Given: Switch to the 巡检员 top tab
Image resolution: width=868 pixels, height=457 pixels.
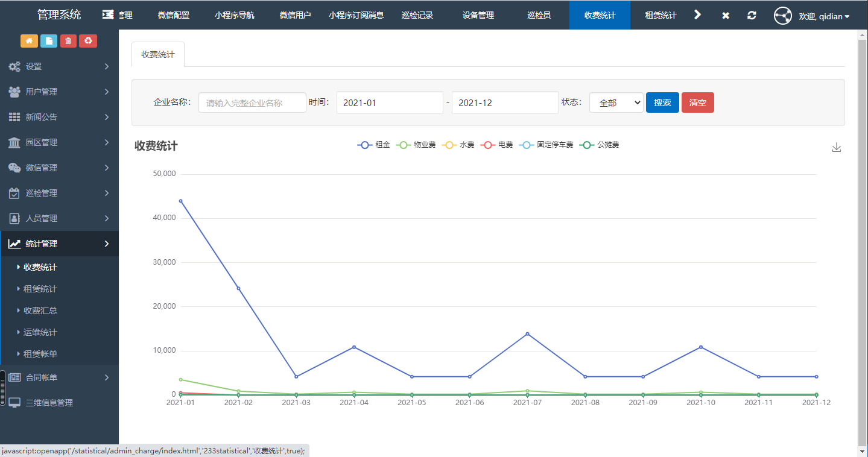Looking at the screenshot, I should tap(539, 15).
